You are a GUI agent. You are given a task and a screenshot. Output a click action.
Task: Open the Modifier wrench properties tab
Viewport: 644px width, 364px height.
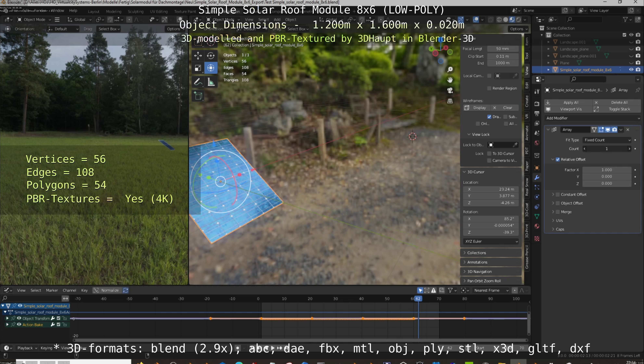pos(537,178)
